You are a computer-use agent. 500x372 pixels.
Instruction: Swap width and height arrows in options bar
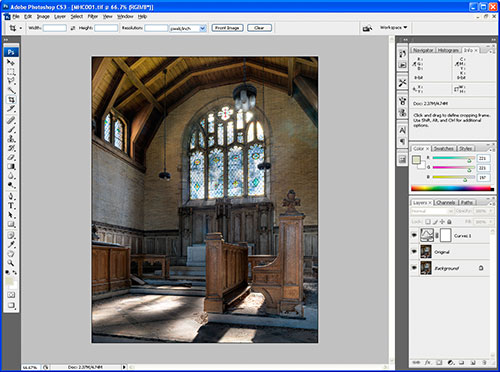point(73,28)
